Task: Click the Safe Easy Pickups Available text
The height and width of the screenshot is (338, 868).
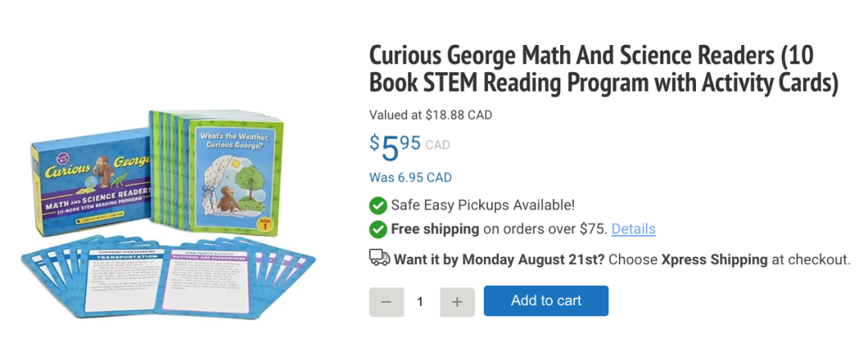Action: tap(482, 205)
